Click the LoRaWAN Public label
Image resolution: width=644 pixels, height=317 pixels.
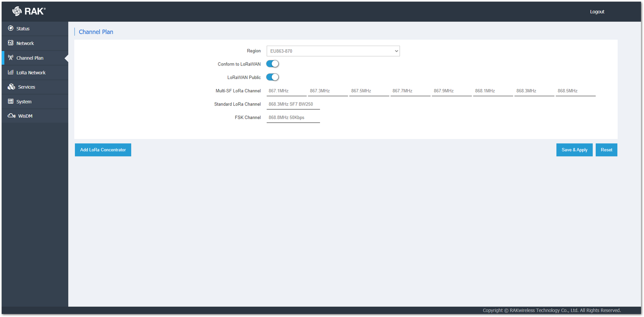[x=244, y=78]
